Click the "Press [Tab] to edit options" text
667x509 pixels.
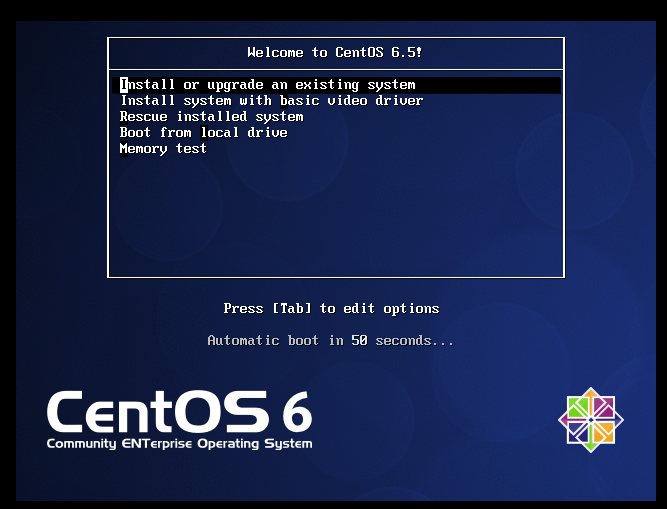pos(331,308)
